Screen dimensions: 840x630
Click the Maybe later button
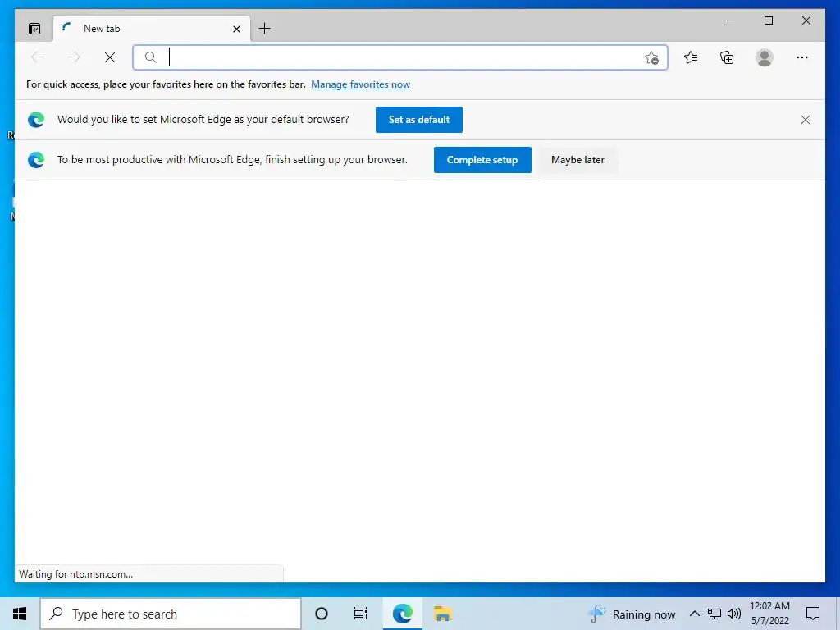(577, 160)
